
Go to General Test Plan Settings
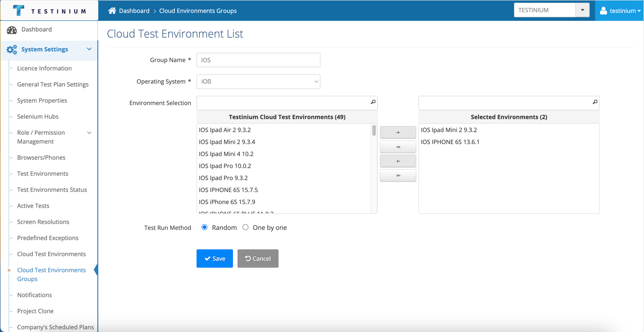[53, 84]
